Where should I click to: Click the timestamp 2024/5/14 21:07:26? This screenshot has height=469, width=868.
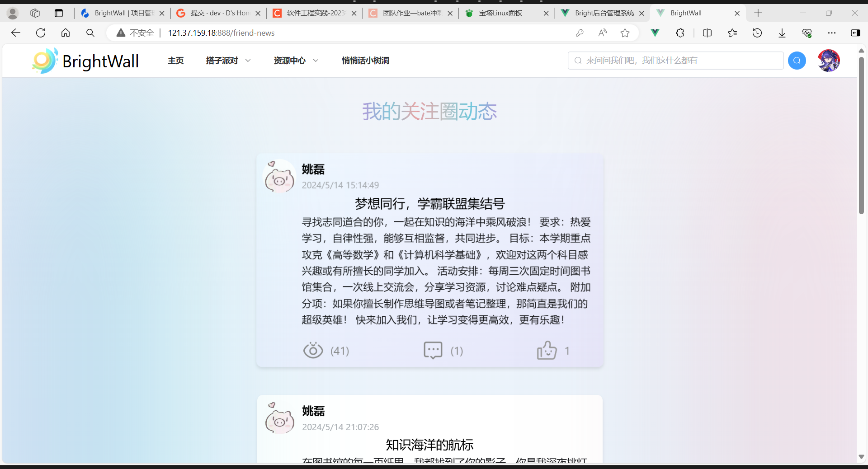[340, 427]
